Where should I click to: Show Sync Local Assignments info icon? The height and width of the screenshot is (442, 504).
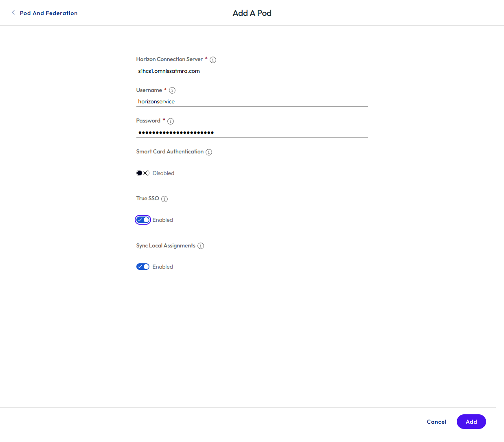[x=201, y=246]
